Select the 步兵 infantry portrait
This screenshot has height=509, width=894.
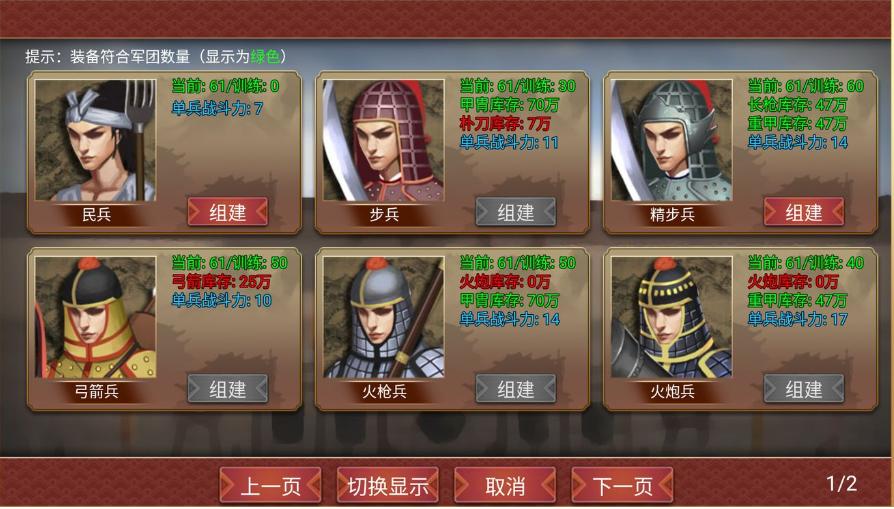[x=384, y=140]
